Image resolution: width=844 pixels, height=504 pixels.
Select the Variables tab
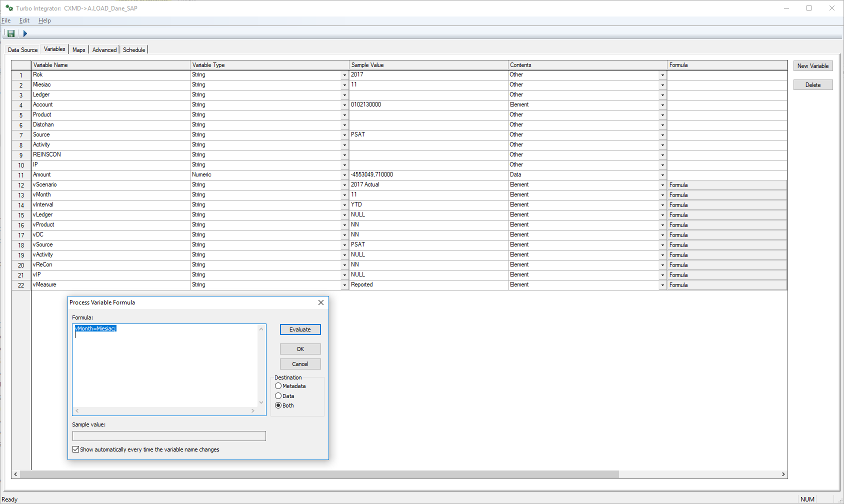(x=54, y=49)
